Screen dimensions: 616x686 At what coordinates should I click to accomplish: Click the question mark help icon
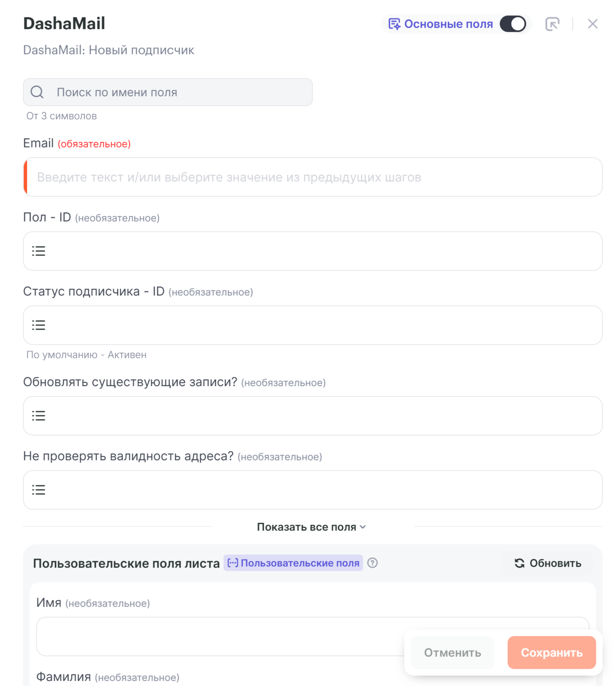click(372, 563)
